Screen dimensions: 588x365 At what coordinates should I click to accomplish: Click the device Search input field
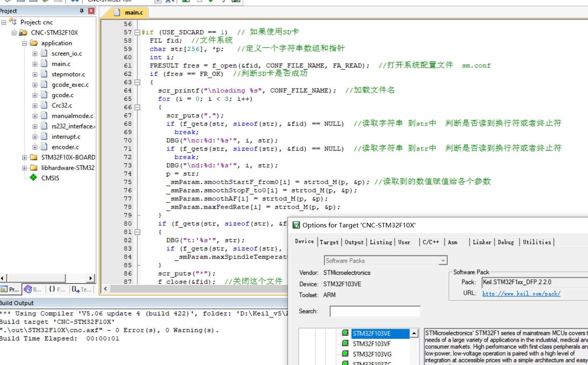coord(375,311)
